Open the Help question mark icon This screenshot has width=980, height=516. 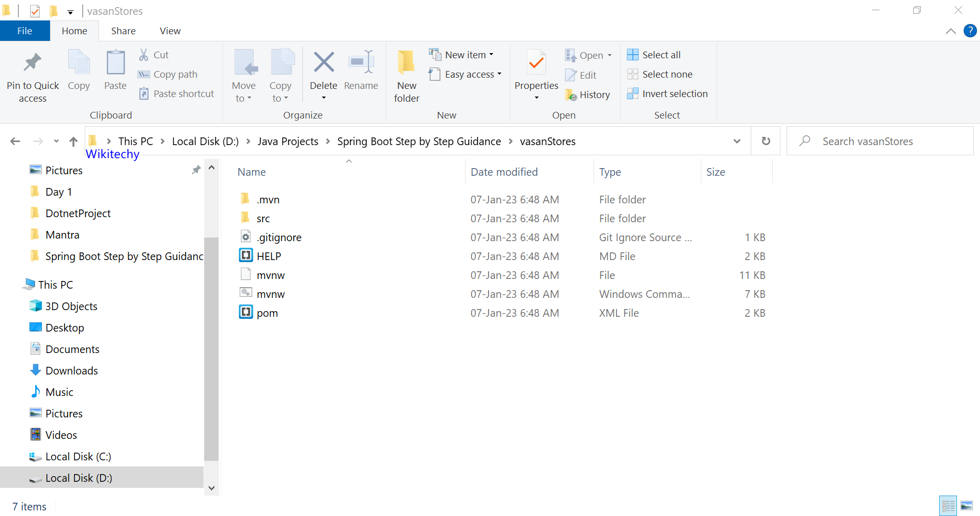(x=970, y=31)
